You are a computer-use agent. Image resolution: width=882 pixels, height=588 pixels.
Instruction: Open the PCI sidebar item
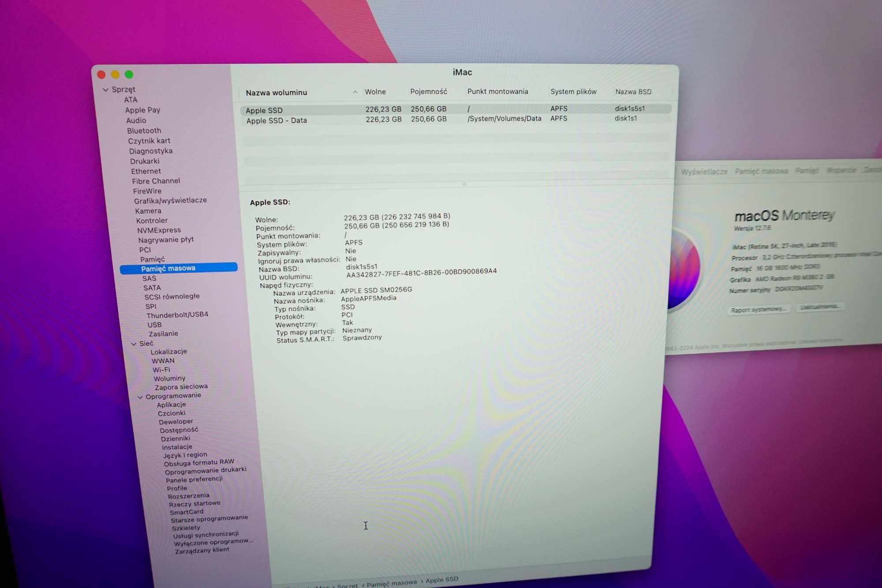(145, 250)
